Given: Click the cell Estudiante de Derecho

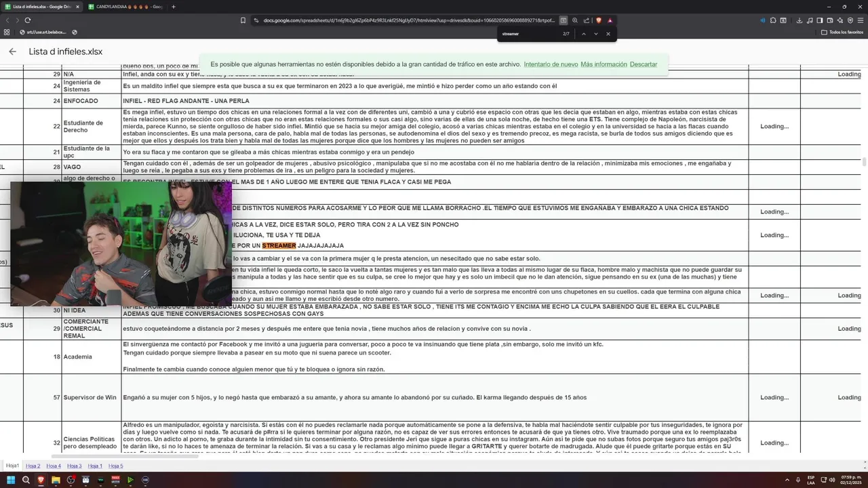Looking at the screenshot, I should pyautogui.click(x=91, y=126).
